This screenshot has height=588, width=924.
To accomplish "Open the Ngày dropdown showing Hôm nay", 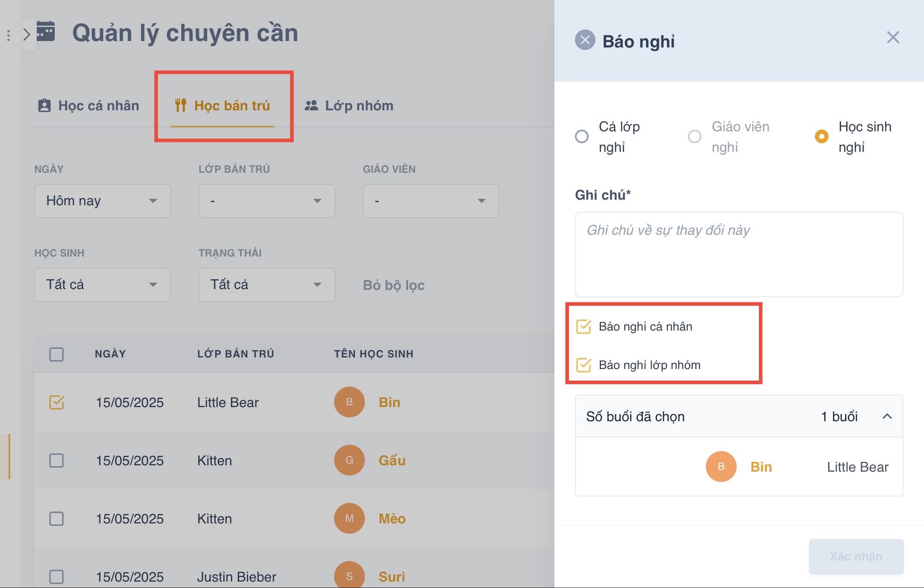I will pos(102,201).
